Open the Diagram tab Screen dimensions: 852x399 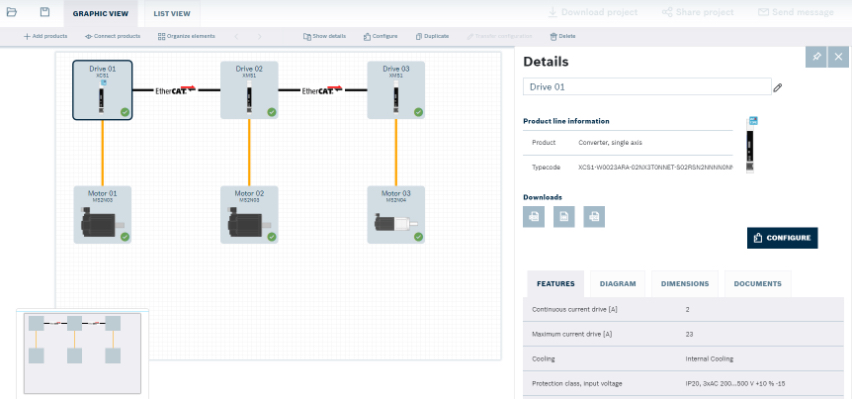point(618,284)
